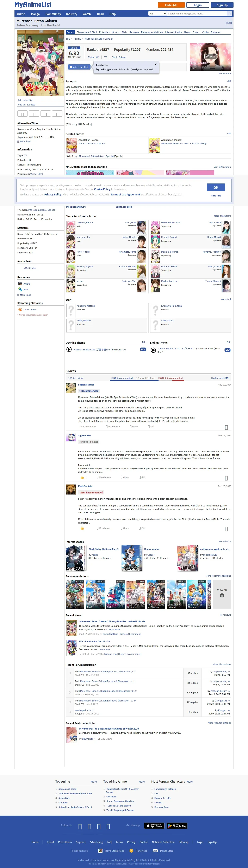Open More Info in cookie banner
The image size is (248, 868).
click(216, 195)
